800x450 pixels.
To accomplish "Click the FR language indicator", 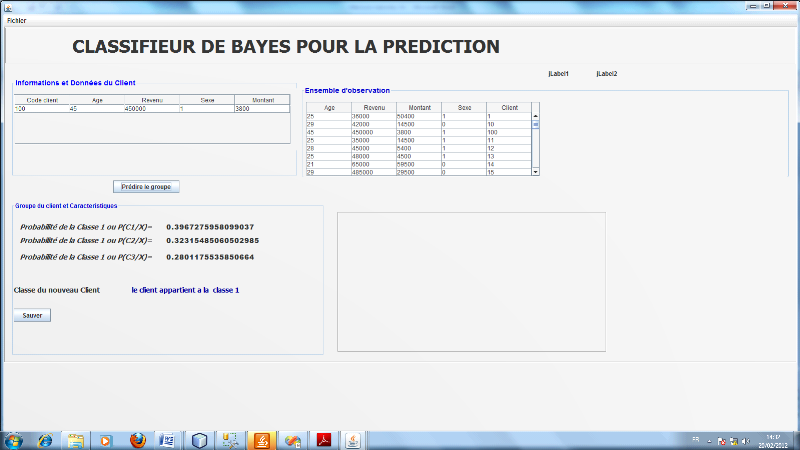I will 696,439.
